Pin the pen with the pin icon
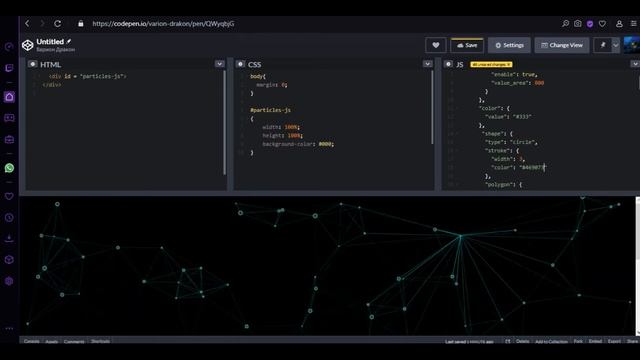 (x=603, y=45)
